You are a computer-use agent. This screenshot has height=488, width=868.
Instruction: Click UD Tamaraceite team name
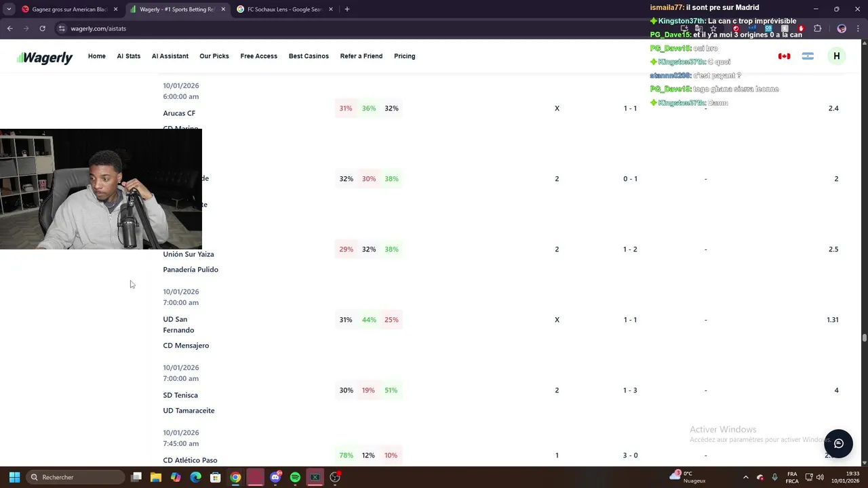[x=189, y=411]
